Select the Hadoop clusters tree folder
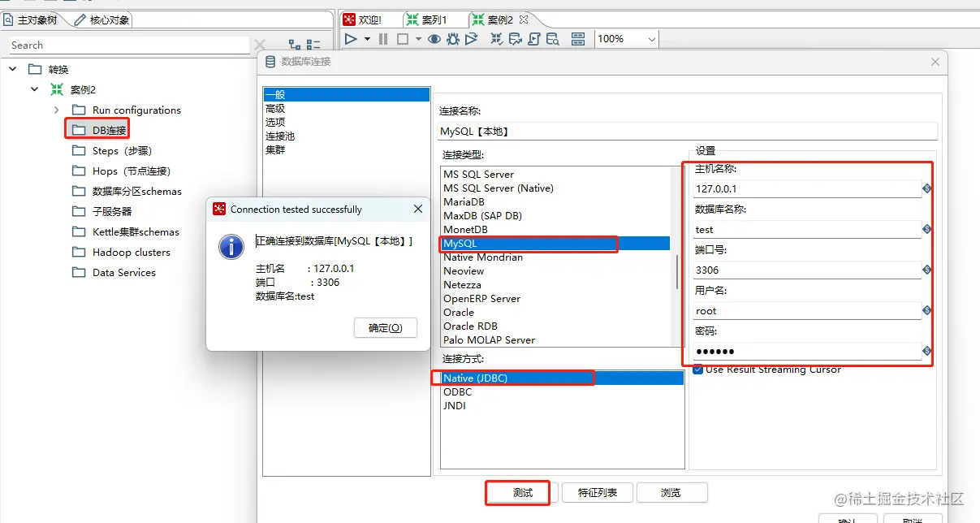This screenshot has width=980, height=523. 121,252
